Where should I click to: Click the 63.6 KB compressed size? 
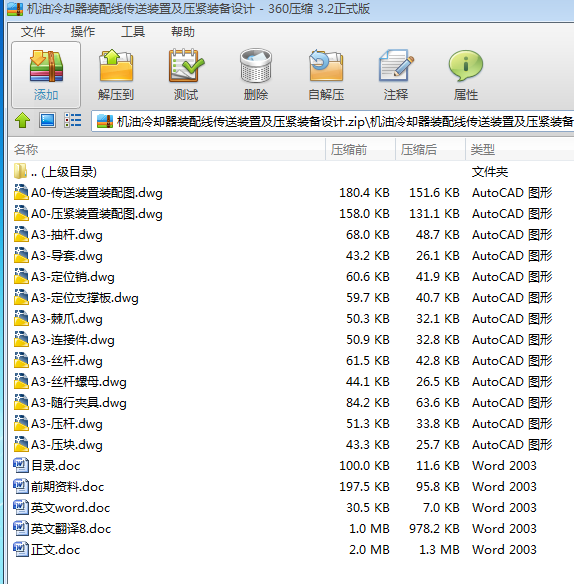(x=438, y=403)
